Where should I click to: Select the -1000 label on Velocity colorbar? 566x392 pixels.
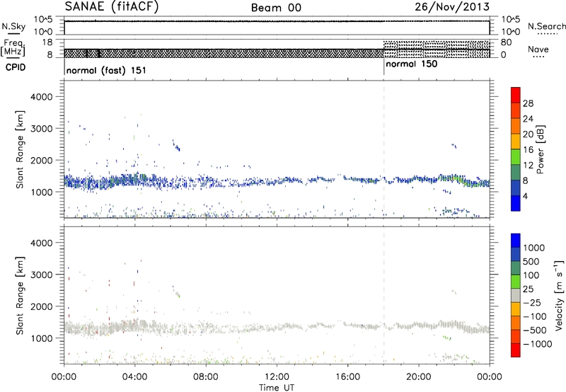[x=538, y=344]
